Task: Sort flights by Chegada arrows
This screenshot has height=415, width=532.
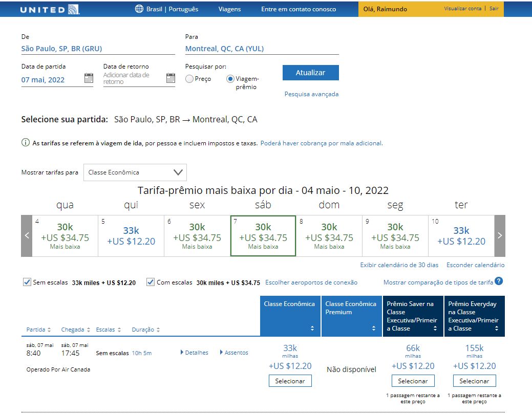Action: pos(89,330)
